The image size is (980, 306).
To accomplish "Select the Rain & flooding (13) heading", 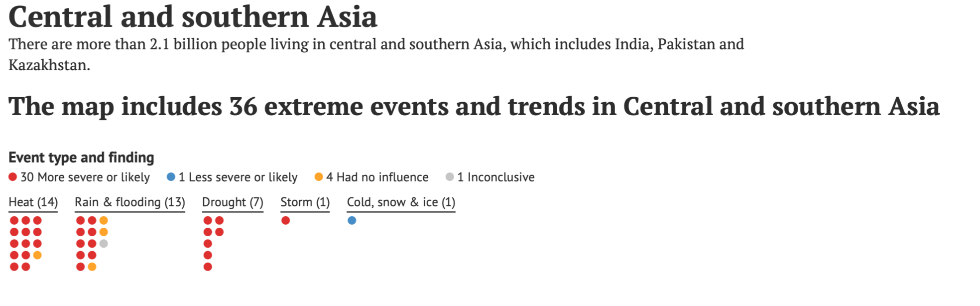I will pyautogui.click(x=130, y=202).
